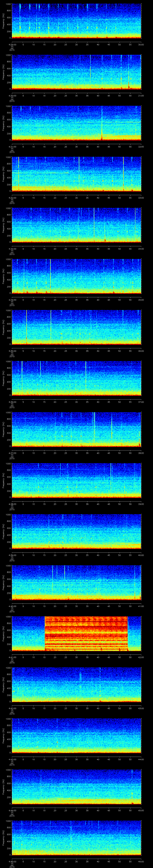Click the 'Frequency (Hz)' axis title of the 4:45:00 plot
Viewport: 153px width, 868px height.
3,838
